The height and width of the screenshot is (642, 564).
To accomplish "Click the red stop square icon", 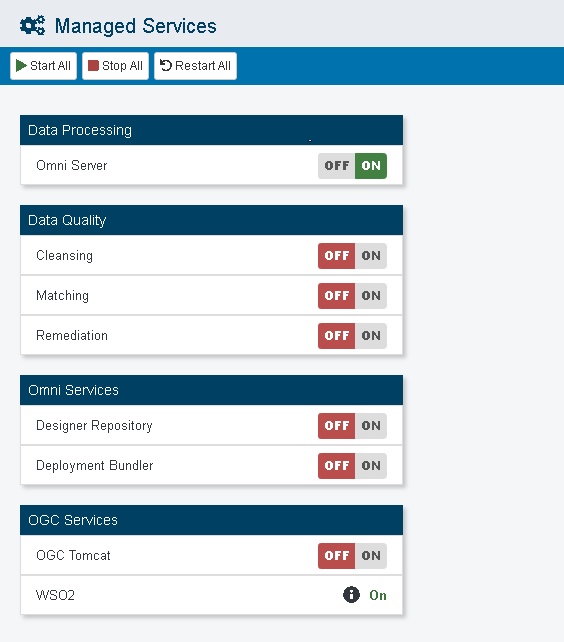I will (x=93, y=66).
